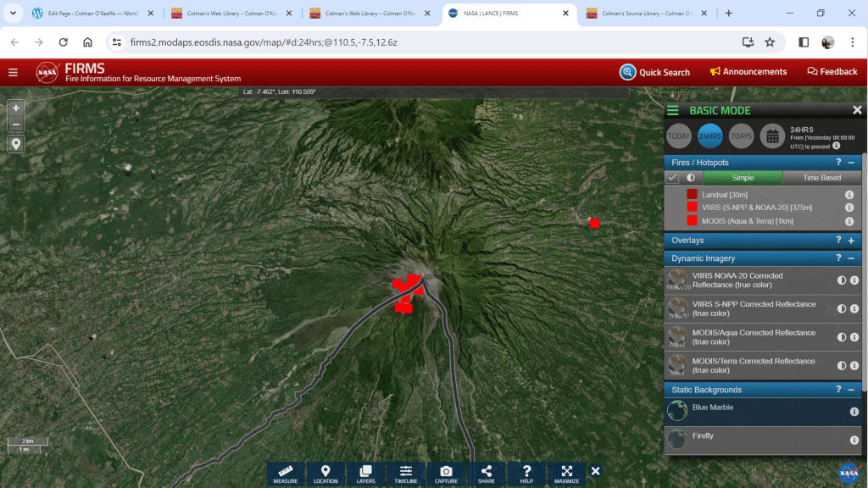Capture a map screenshot with camera icon

tap(446, 474)
